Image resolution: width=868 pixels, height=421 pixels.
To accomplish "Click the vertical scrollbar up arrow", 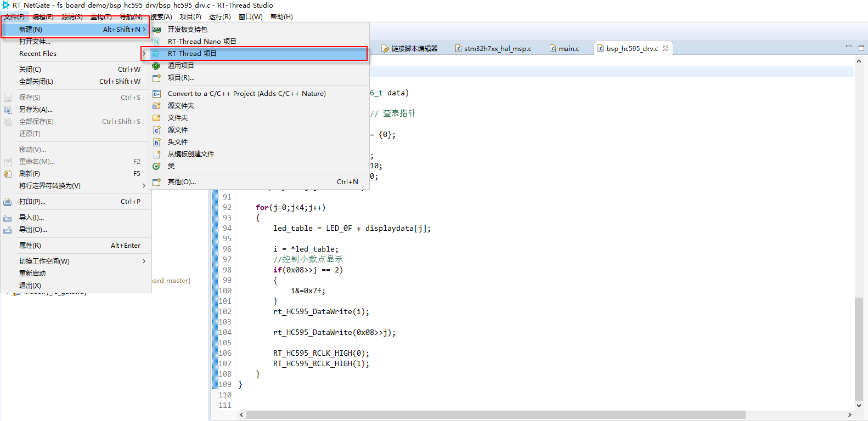I will [x=859, y=61].
